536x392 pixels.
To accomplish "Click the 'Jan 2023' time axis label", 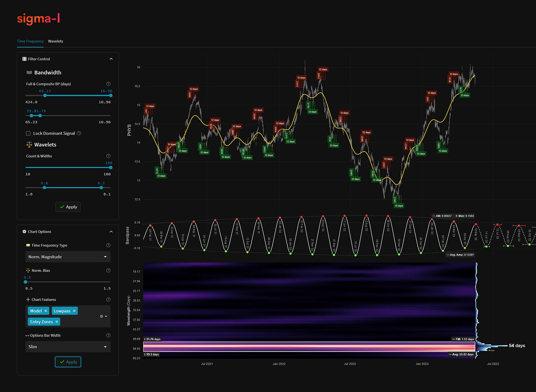I will (422, 364).
